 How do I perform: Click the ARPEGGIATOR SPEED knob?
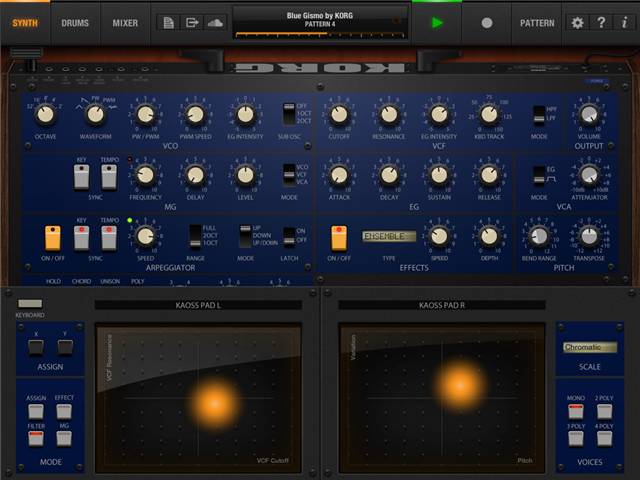click(x=145, y=236)
